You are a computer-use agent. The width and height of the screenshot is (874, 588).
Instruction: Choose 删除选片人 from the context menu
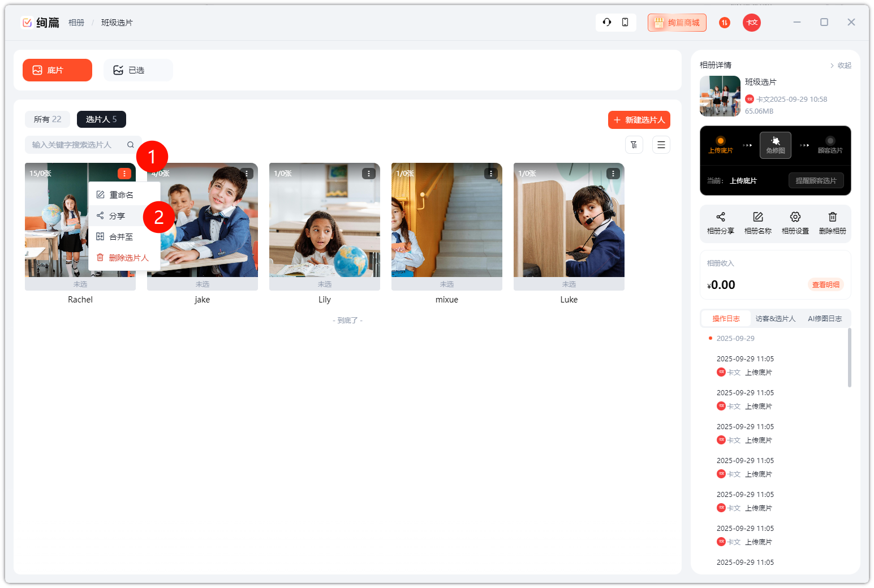click(x=128, y=258)
